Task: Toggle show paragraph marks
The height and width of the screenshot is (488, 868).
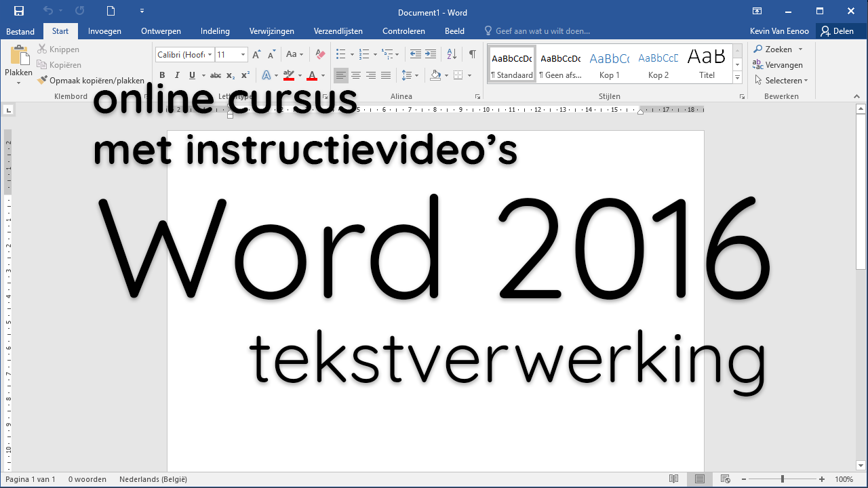Action: click(473, 54)
